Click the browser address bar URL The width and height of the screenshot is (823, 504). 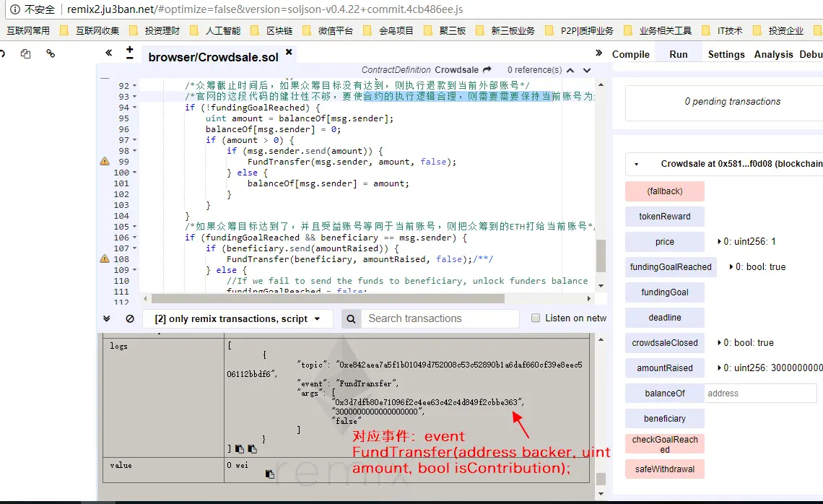coord(264,9)
